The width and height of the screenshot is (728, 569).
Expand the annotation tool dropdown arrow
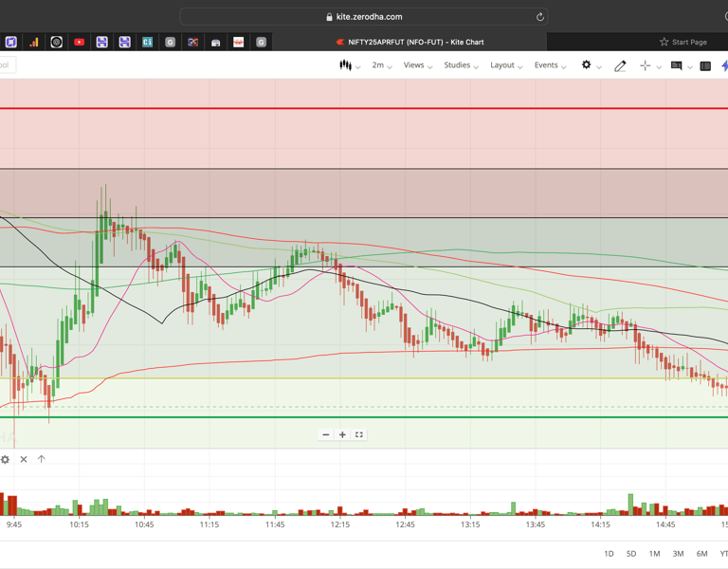coord(690,67)
